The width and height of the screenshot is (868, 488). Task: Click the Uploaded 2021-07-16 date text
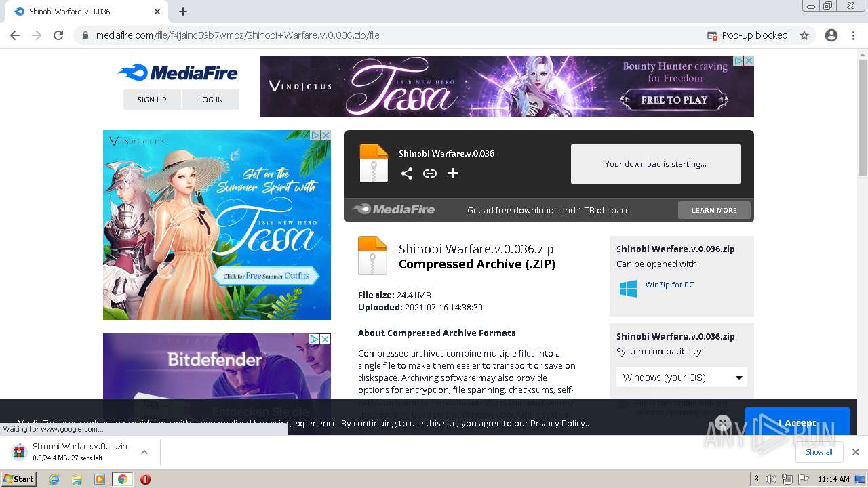tap(420, 308)
